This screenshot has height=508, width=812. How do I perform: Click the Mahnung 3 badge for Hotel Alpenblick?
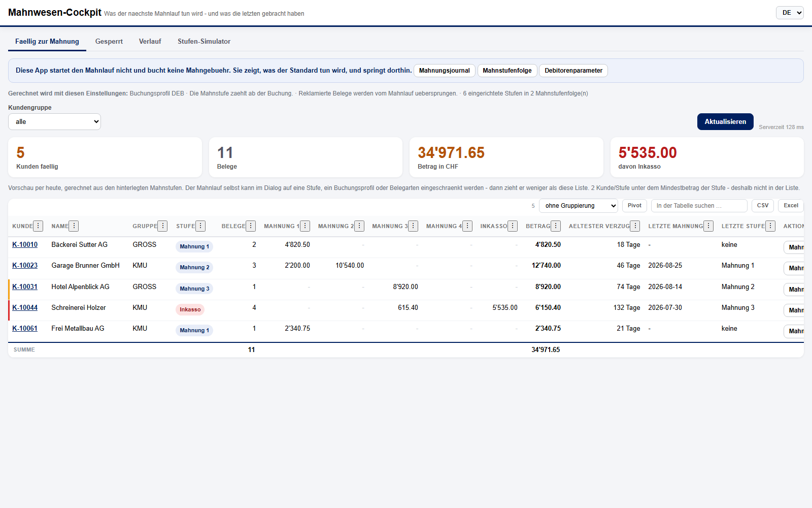click(194, 289)
